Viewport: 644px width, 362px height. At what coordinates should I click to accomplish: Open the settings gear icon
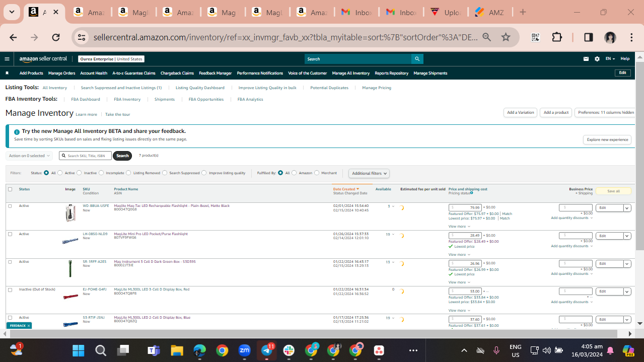tap(597, 59)
